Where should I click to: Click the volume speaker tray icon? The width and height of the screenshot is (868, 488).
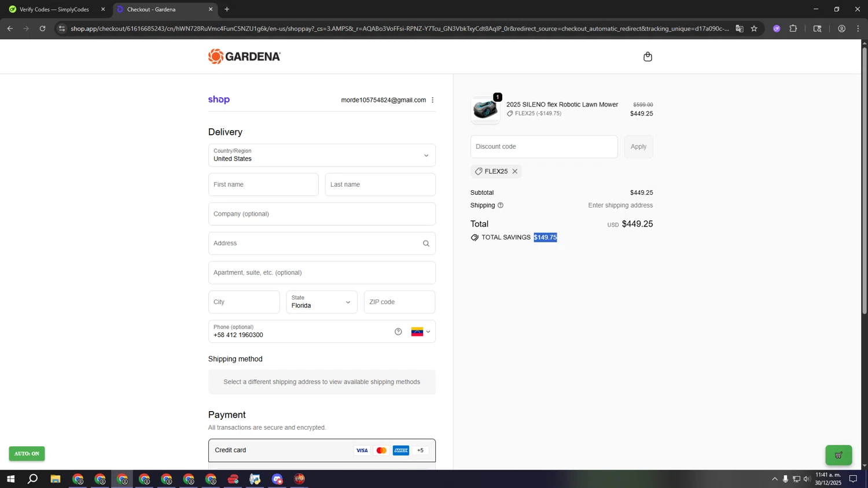click(x=807, y=479)
